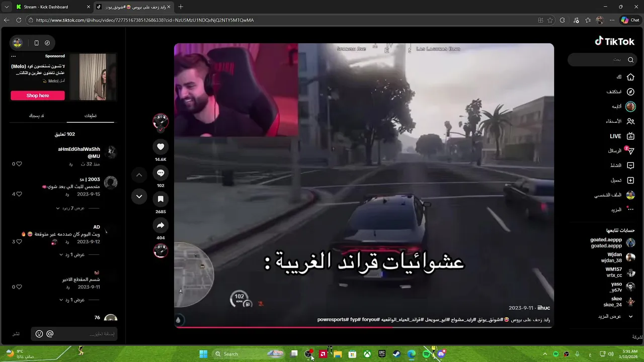
Task: Open Wjdan wjdan_38 followed account
Action: coord(617,257)
